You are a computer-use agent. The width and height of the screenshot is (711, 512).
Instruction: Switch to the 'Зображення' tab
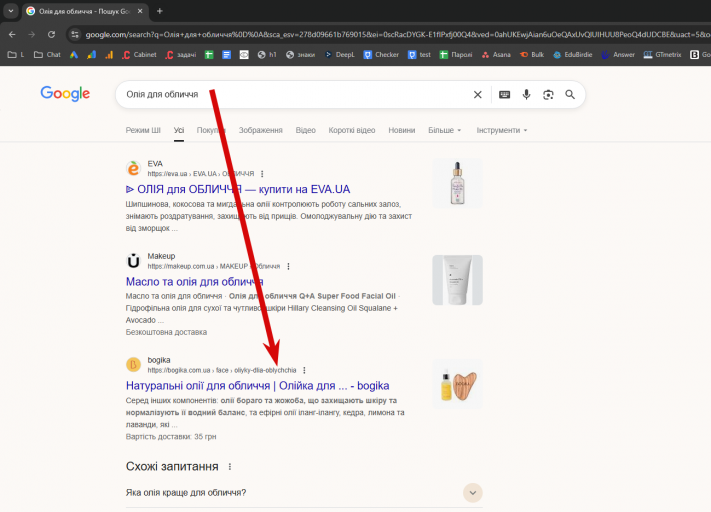coord(260,130)
